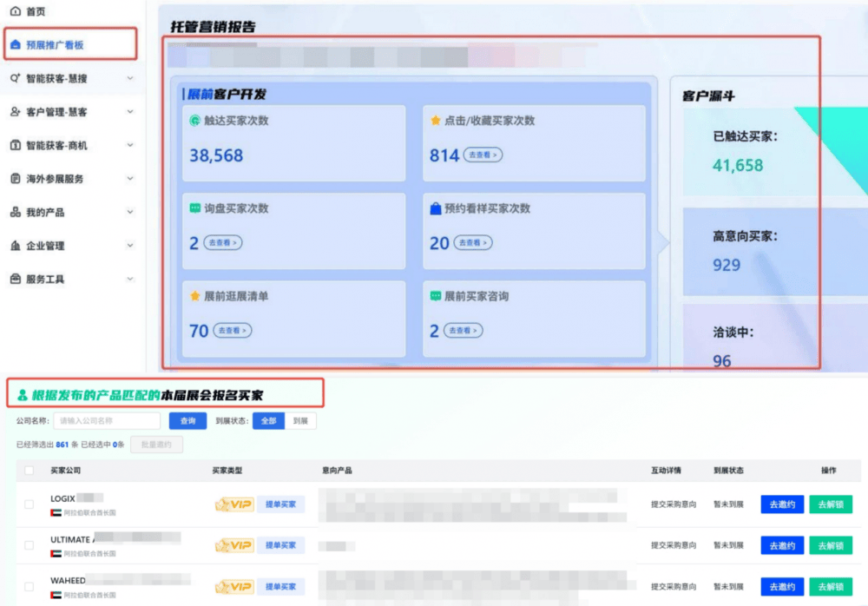Select the 全部 attendance status tab
868x606 pixels.
(268, 421)
